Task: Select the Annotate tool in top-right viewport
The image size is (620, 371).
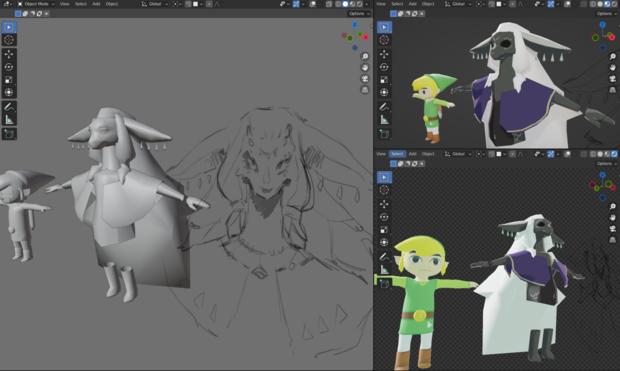Action: pyautogui.click(x=384, y=107)
